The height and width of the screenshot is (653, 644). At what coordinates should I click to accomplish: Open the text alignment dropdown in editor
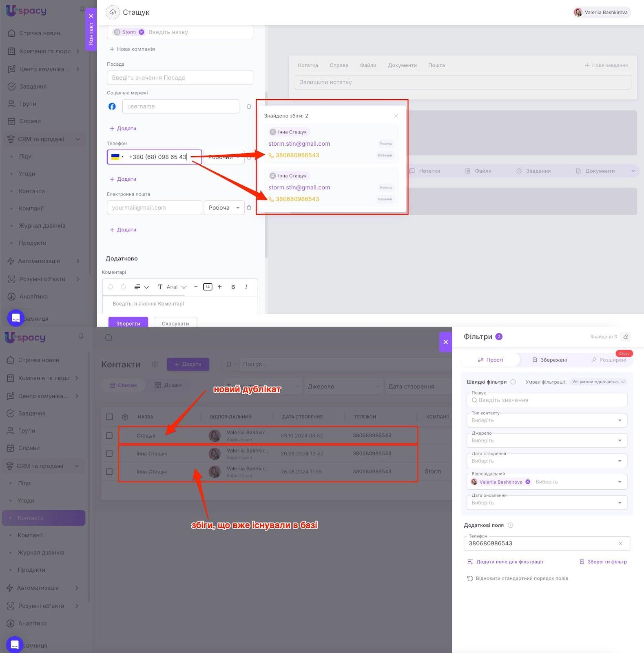pos(142,287)
